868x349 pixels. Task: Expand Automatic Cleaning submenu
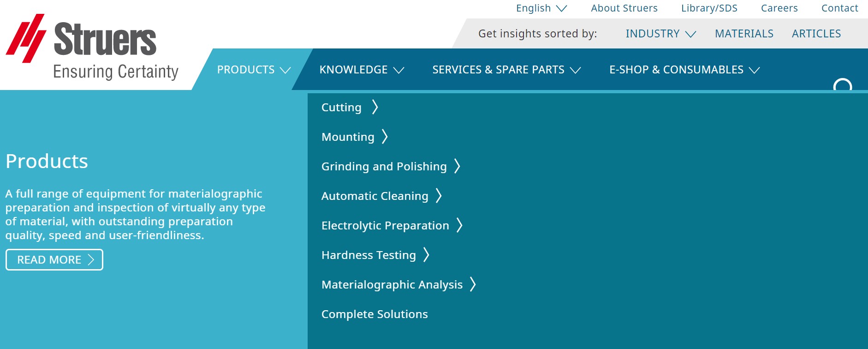[382, 196]
